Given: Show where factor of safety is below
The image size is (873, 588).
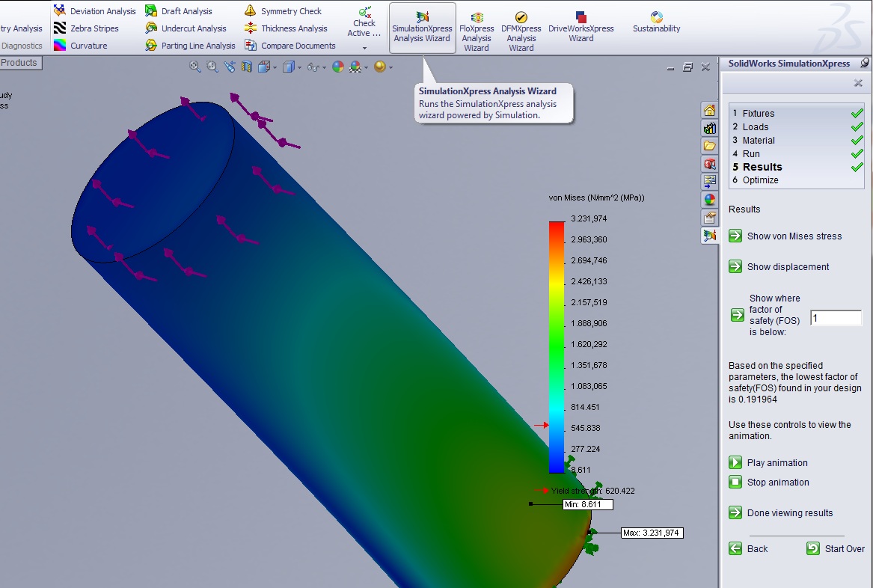Looking at the screenshot, I should [737, 315].
